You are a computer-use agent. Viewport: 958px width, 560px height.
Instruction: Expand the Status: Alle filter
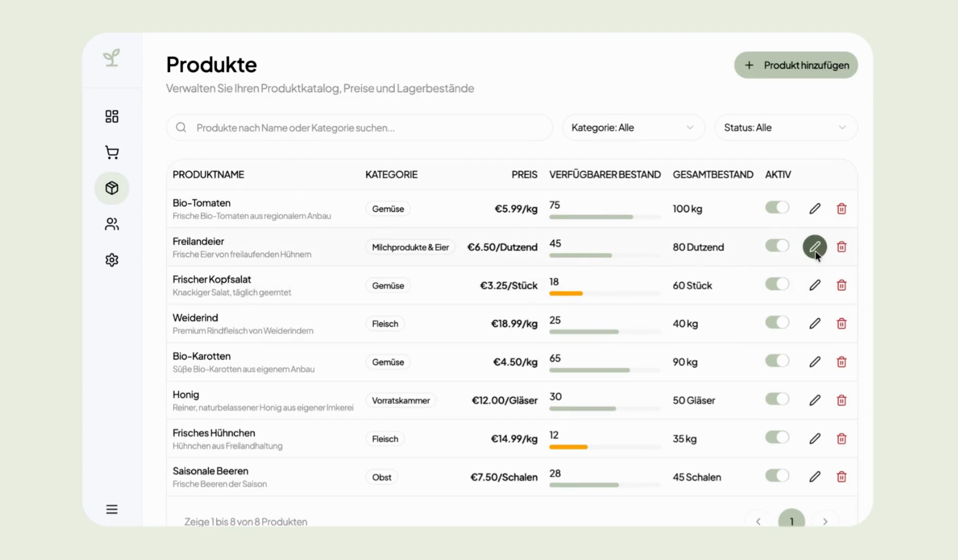tap(786, 127)
